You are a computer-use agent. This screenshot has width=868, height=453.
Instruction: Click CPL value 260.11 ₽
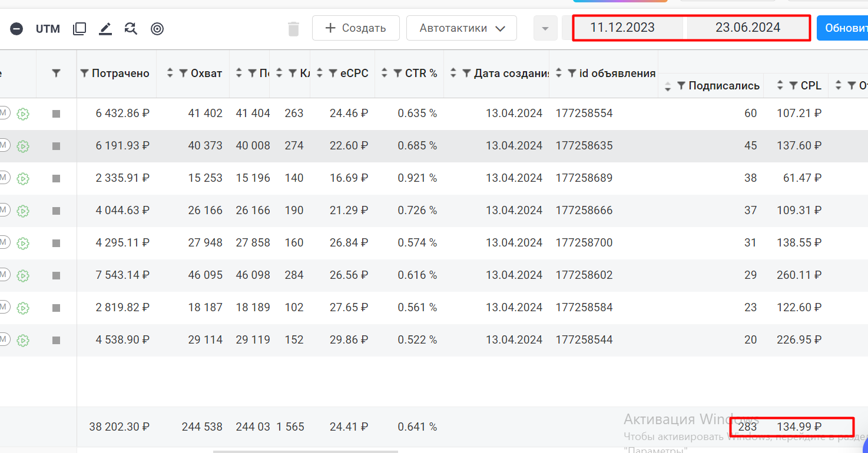[799, 275]
